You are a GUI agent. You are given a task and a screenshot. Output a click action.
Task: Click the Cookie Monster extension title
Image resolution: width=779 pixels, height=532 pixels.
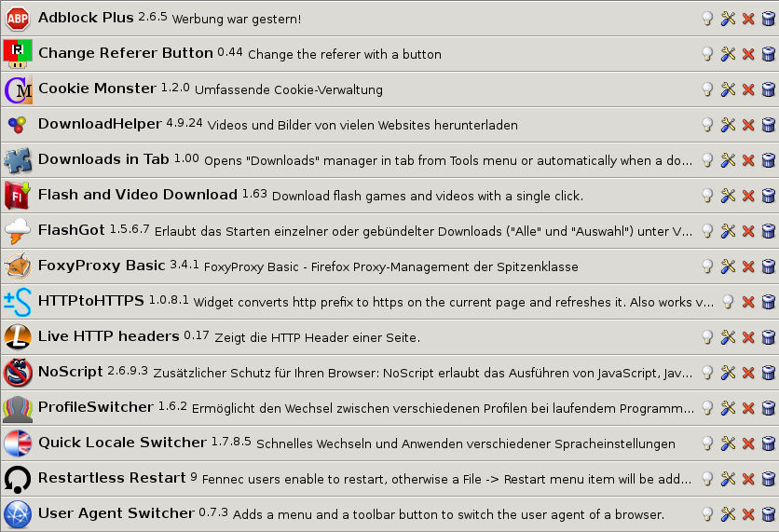click(97, 89)
